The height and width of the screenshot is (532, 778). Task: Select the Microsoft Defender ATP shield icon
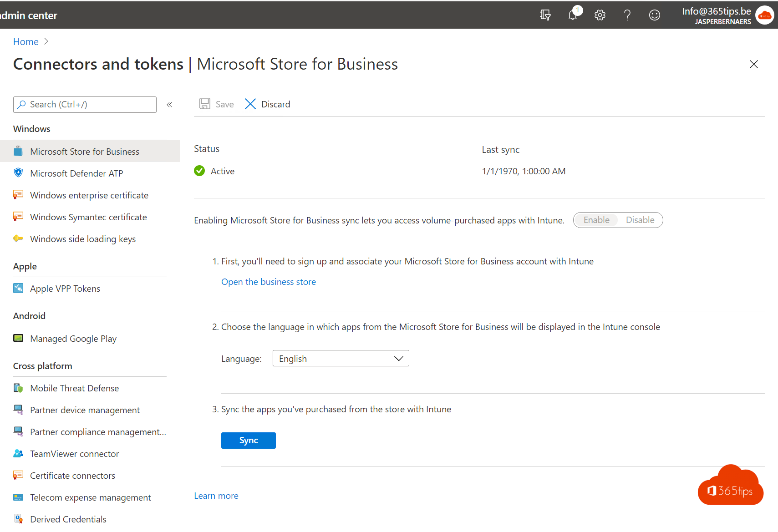pyautogui.click(x=18, y=173)
